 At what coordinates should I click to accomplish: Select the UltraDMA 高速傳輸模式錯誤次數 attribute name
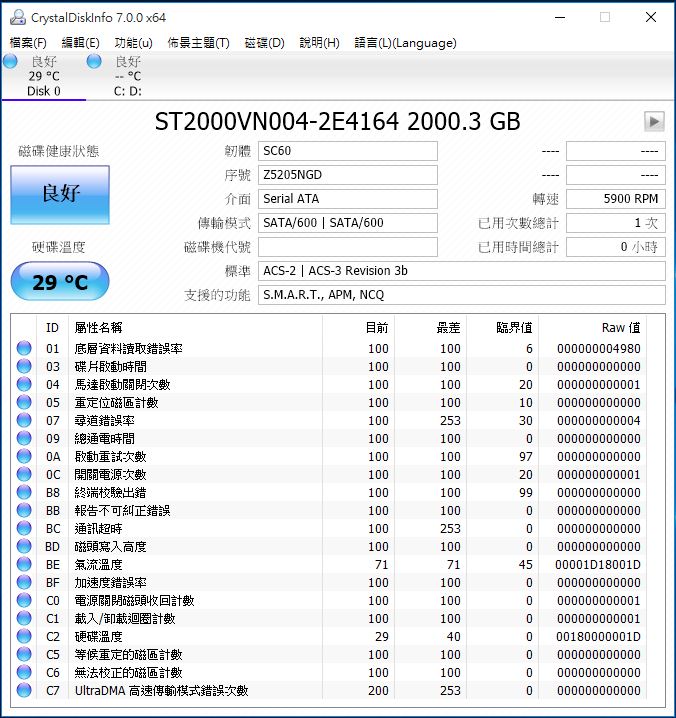161,691
